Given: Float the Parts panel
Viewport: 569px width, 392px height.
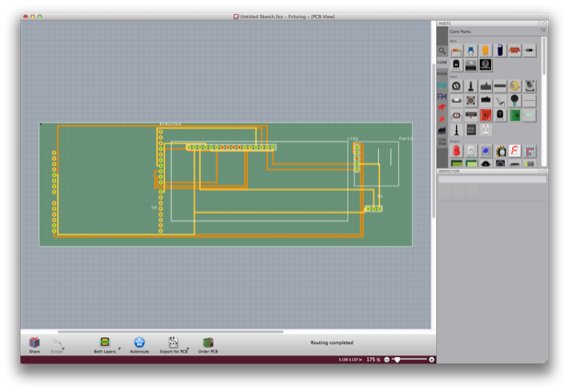Looking at the screenshot, I should coord(540,24).
